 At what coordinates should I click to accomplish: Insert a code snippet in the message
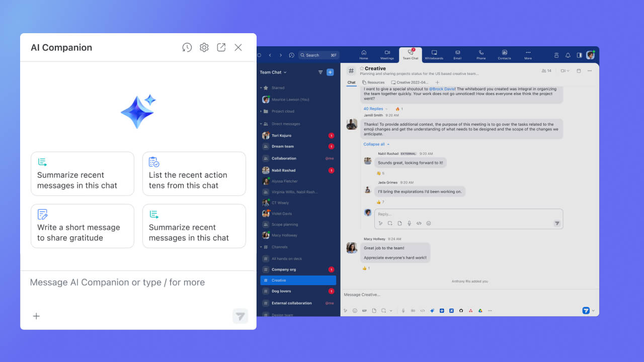423,310
